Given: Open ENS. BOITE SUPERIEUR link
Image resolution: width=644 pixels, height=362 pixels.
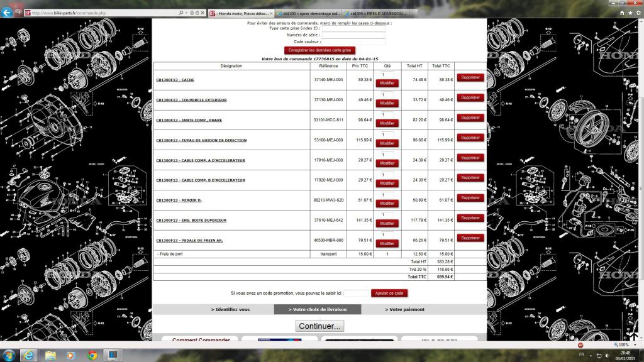Looking at the screenshot, I should 191,221.
